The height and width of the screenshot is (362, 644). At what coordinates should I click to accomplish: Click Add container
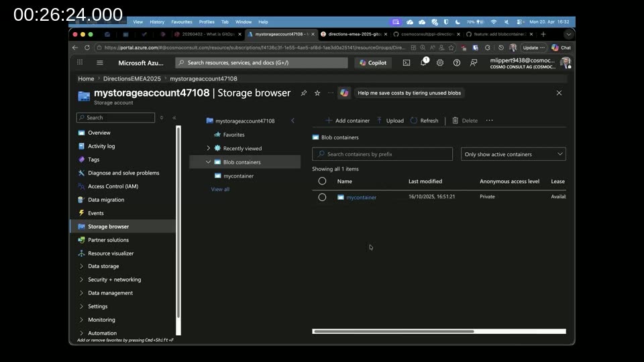pos(348,121)
